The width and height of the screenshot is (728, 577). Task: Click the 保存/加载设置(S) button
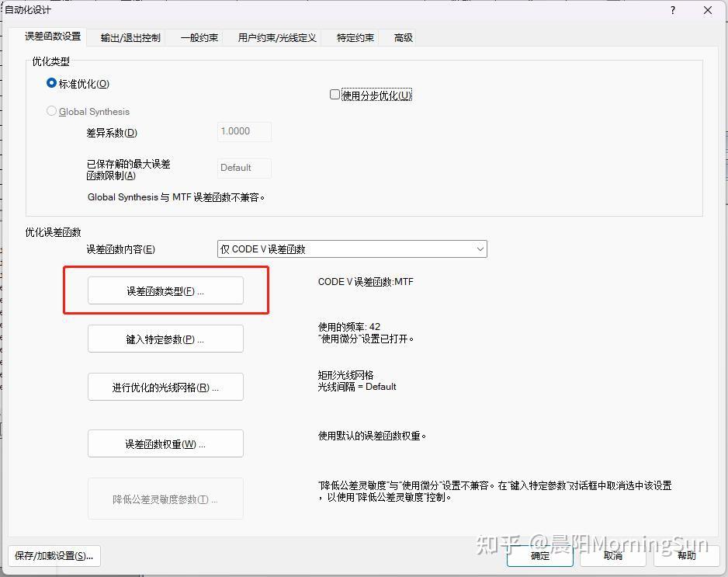click(x=53, y=556)
